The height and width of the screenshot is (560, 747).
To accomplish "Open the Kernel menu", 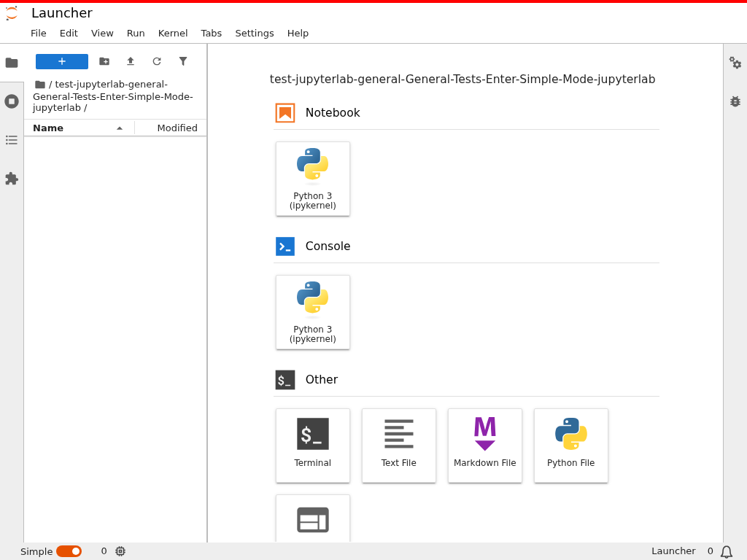I will click(x=173, y=34).
